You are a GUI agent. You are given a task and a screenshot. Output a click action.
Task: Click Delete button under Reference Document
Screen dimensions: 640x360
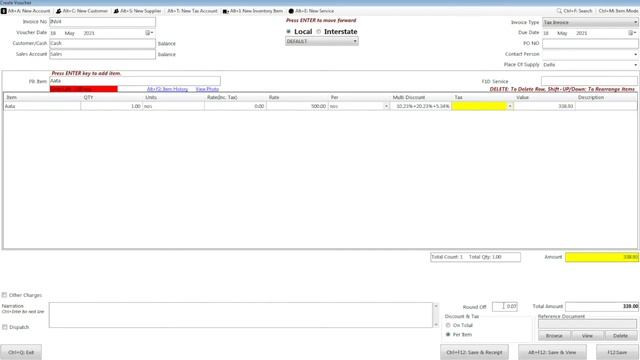620,336
